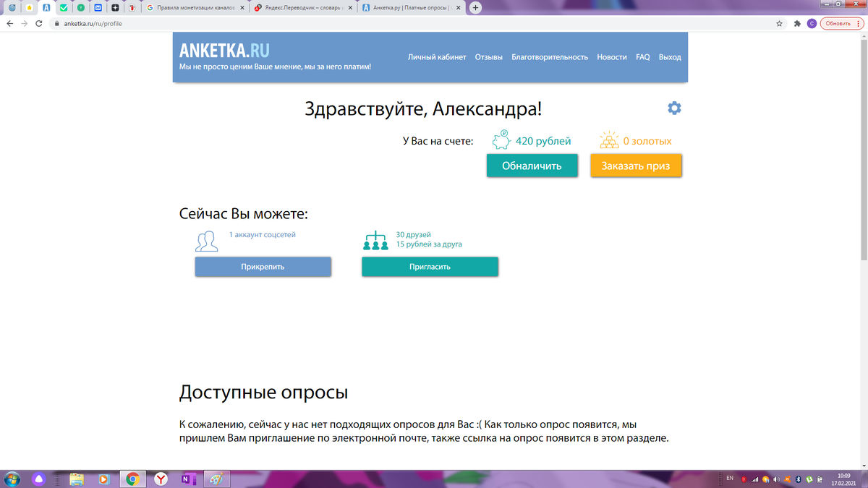The image size is (868, 488).
Task: Open Chrome extensions puzzle icon
Action: 797,23
